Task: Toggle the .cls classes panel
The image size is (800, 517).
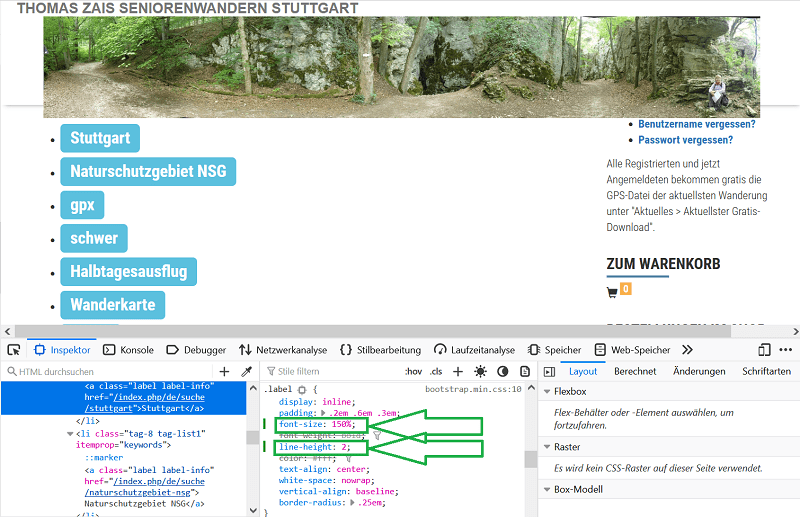Action: [x=436, y=371]
